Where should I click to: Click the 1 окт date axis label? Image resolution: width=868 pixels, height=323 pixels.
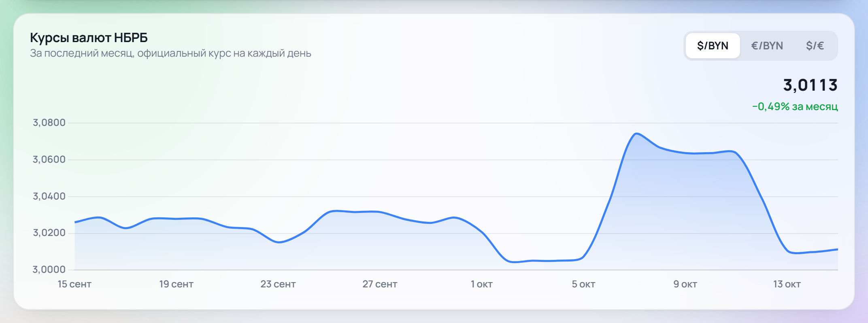(482, 284)
